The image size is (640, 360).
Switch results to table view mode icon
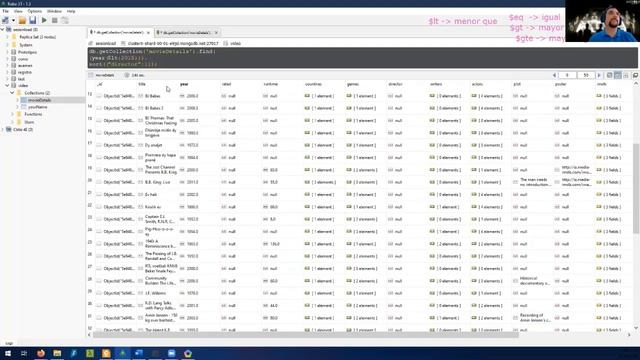[x=618, y=75]
